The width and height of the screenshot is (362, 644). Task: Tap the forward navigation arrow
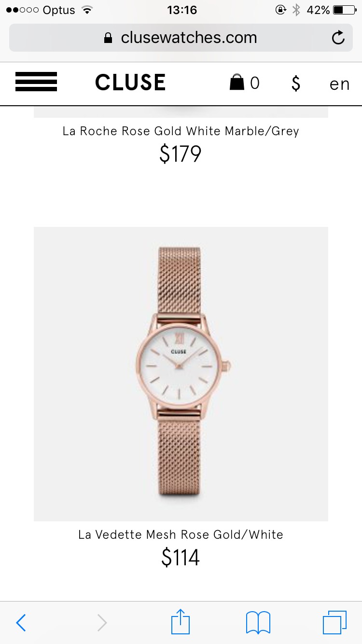tap(102, 623)
